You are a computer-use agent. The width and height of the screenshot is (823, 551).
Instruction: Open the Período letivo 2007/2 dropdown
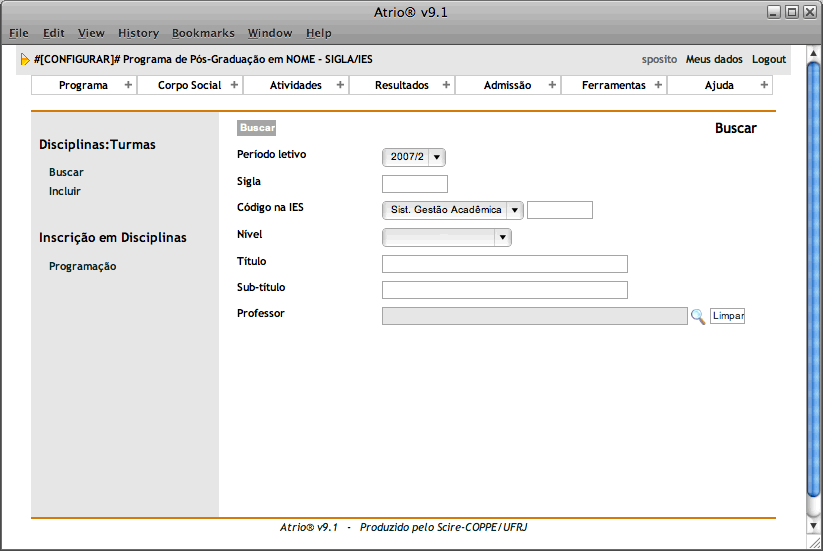coord(414,157)
